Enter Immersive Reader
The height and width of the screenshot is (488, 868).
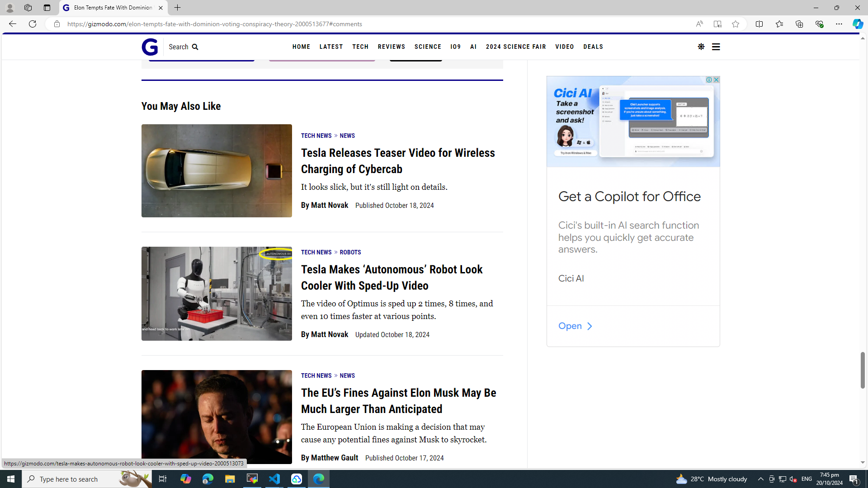click(717, 24)
